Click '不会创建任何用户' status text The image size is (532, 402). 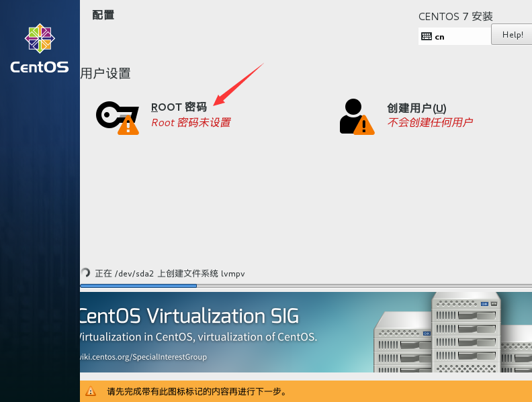coord(430,122)
